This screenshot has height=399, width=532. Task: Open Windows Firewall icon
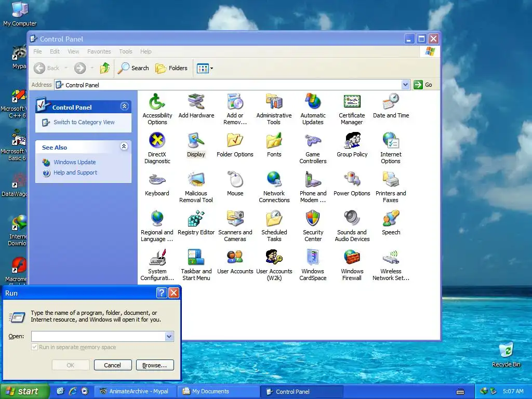click(352, 257)
